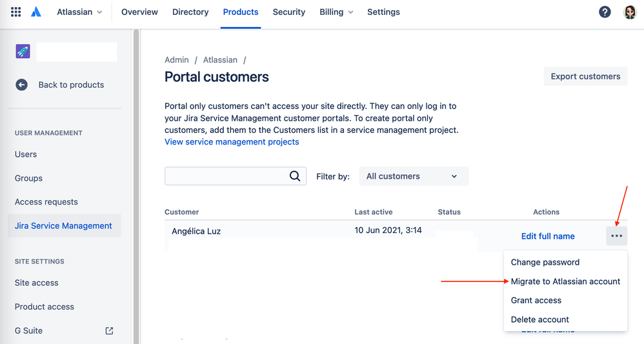The image size is (644, 344).
Task: Select Jira Service Management in sidebar
Action: click(64, 226)
